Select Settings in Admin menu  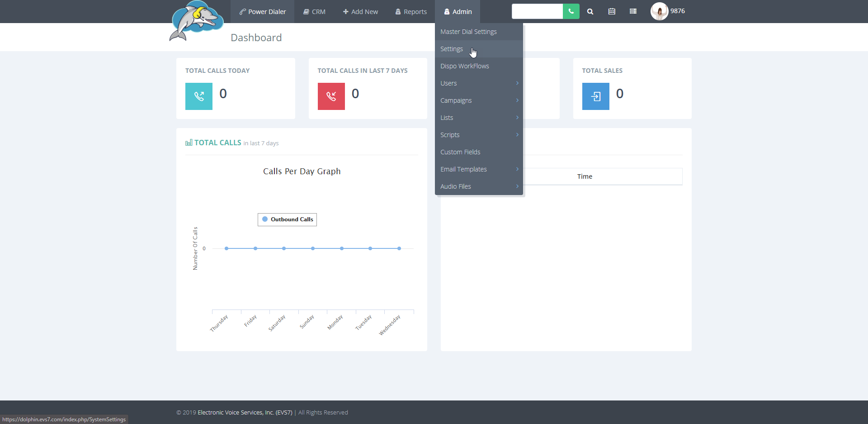click(479, 49)
